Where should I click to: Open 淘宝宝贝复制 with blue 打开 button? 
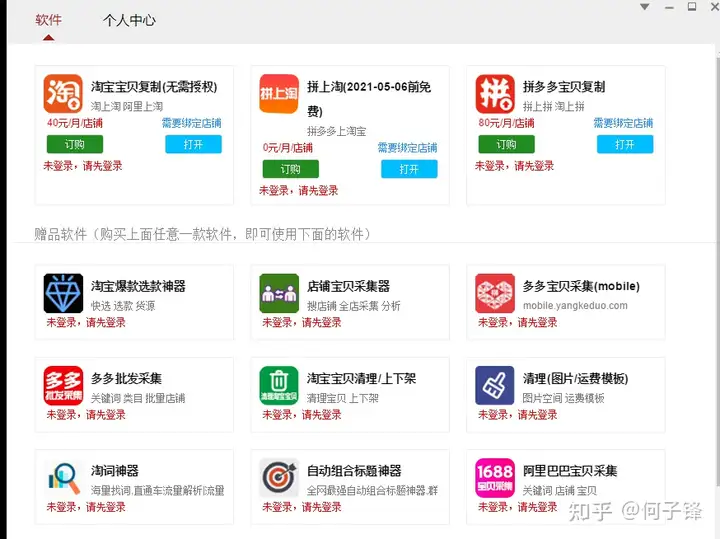click(193, 144)
